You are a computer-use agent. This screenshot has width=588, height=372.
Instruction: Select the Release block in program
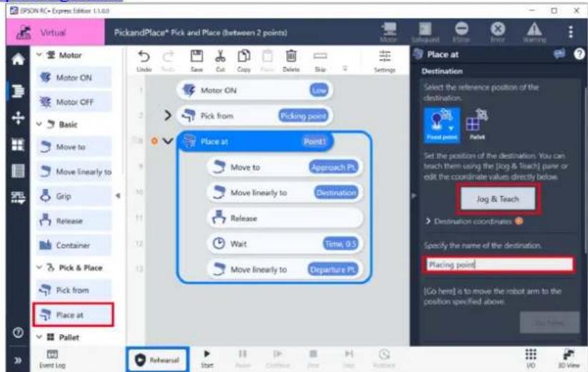285,218
